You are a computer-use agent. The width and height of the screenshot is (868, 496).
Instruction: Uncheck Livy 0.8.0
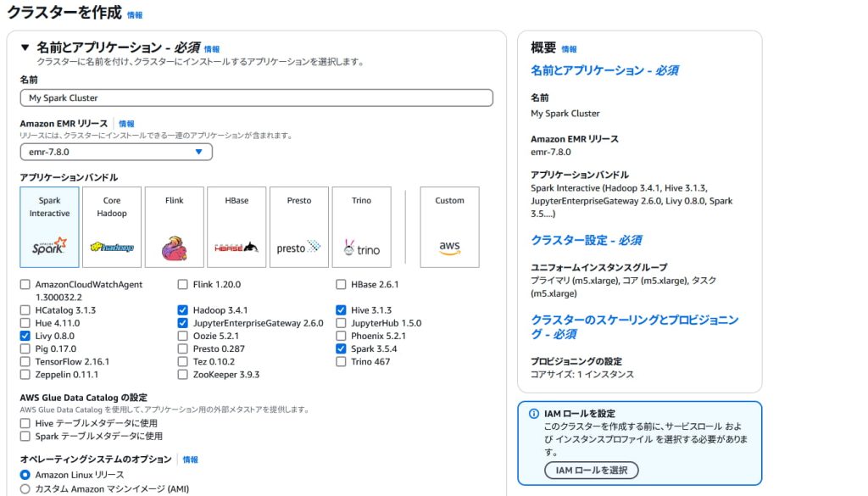click(25, 336)
